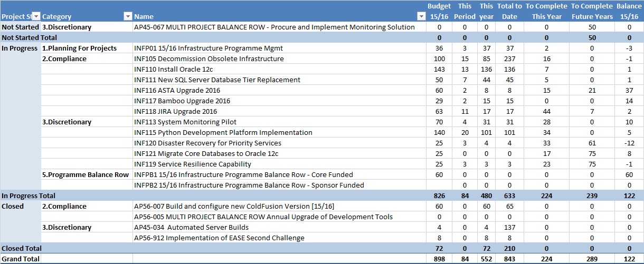
Task: Click the INF118 JIRA Upgrade 2016 cell
Action: pyautogui.click(x=176, y=111)
